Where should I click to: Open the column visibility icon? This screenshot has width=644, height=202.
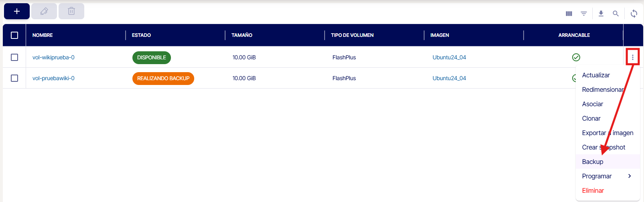coord(569,14)
